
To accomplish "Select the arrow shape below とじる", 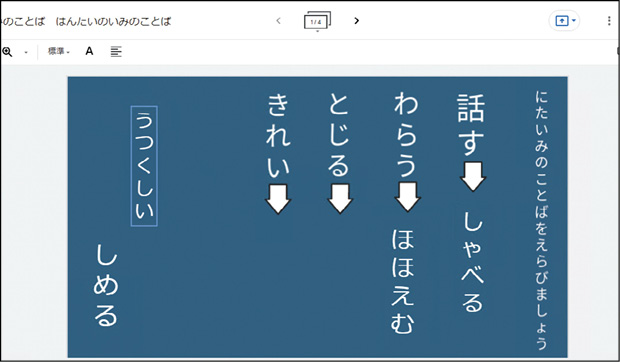I will click(x=340, y=198).
